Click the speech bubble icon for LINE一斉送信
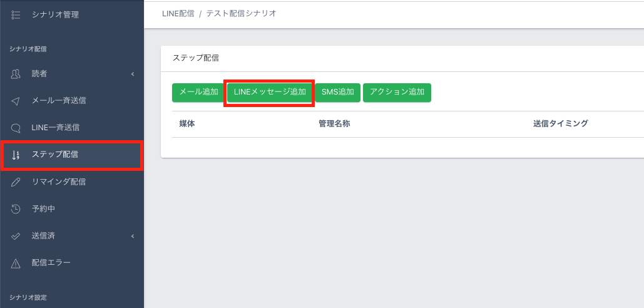 [x=16, y=128]
